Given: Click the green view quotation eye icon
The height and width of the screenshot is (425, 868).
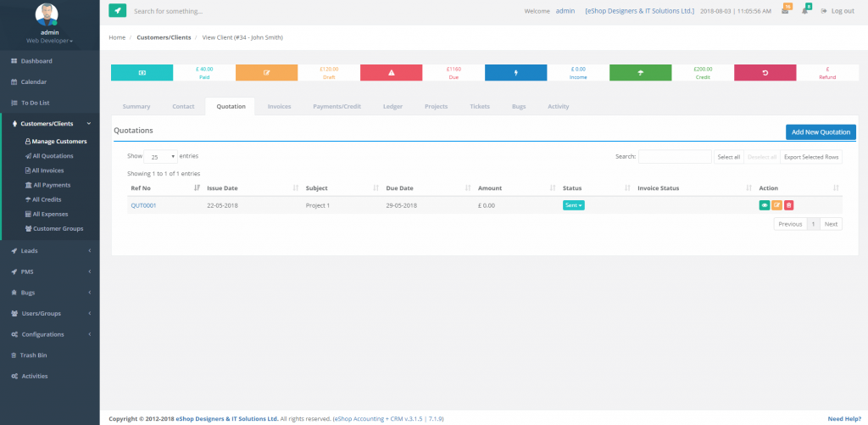Looking at the screenshot, I should point(765,205).
